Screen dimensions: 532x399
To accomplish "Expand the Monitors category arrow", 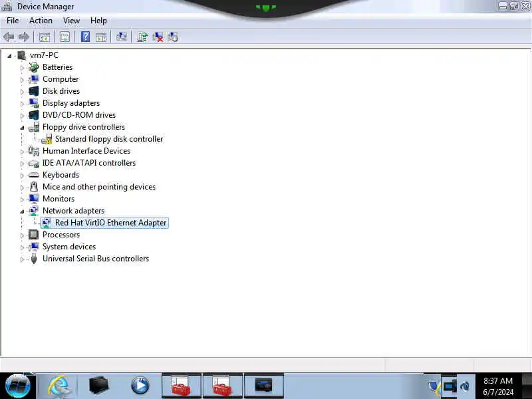I will [x=22, y=199].
